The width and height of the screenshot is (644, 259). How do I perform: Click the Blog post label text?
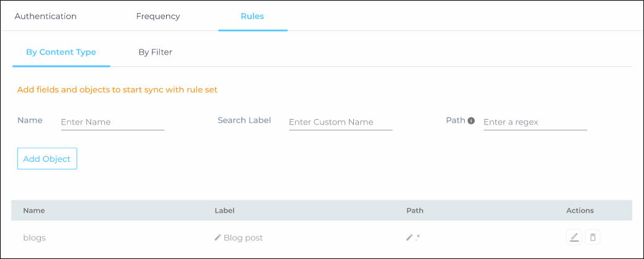[243, 238]
